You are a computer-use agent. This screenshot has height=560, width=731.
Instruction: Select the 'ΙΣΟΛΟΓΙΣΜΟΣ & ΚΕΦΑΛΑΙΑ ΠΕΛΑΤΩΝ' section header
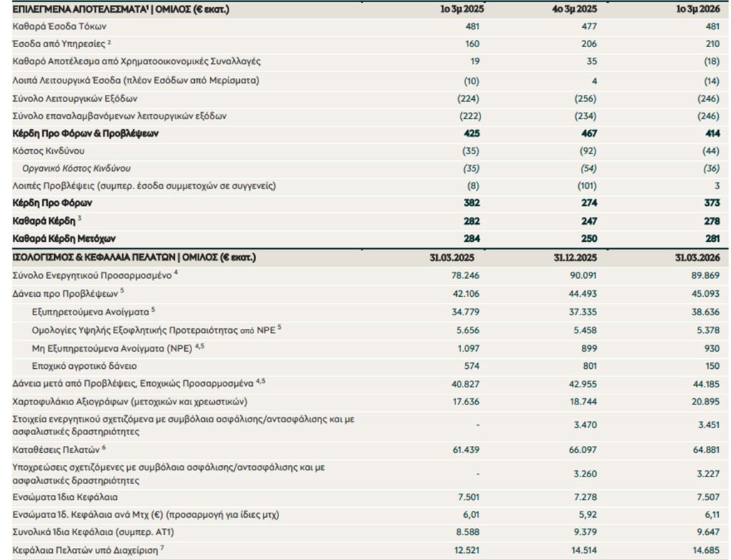coord(134,257)
